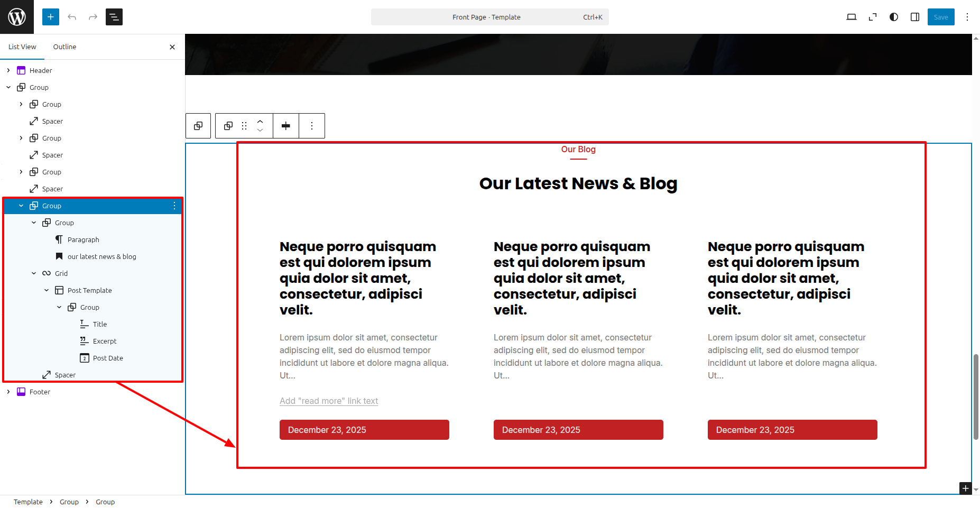The width and height of the screenshot is (980, 508).
Task: Open the device preview (View) icon
Action: pos(851,17)
